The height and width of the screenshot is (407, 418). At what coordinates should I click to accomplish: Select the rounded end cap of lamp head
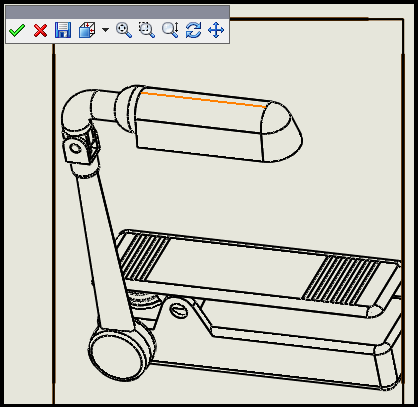point(281,132)
